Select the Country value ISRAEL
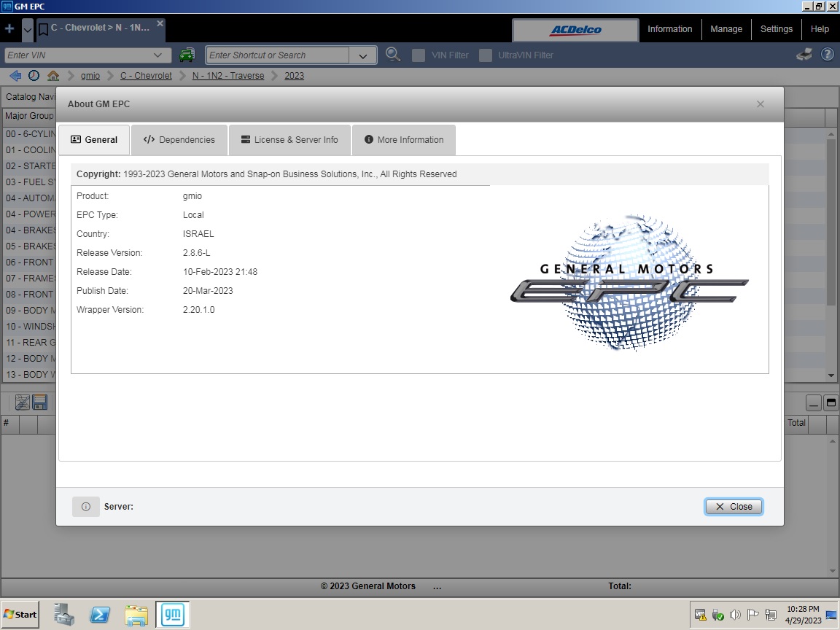840x630 pixels. point(198,234)
